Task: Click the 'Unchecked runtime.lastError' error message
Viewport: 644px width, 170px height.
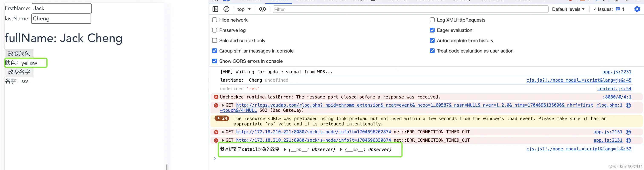Action: [330, 97]
